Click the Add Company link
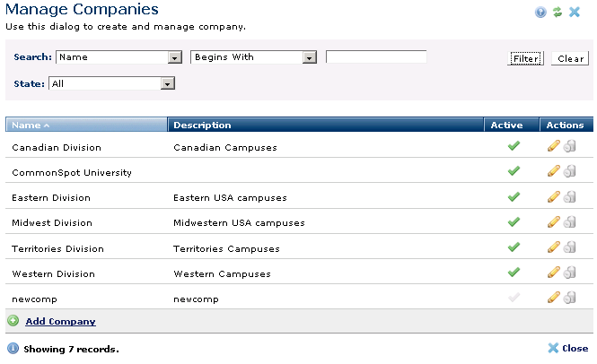 pos(60,321)
